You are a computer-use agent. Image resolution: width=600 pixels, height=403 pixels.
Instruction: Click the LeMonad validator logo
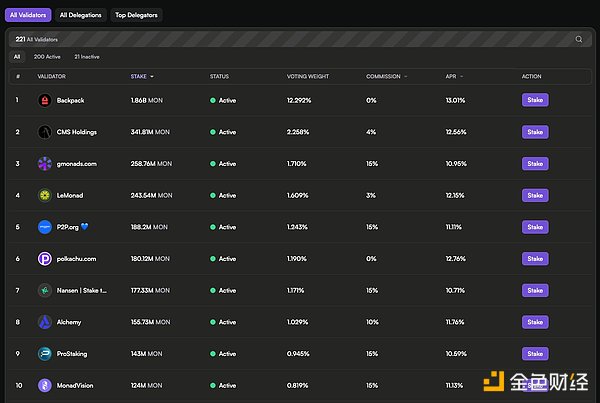(x=45, y=196)
